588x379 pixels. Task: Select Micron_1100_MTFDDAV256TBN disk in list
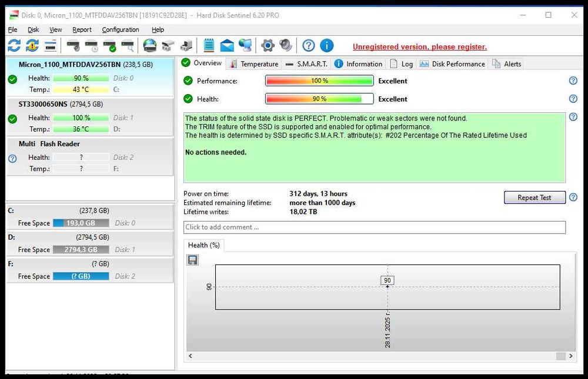pyautogui.click(x=90, y=77)
